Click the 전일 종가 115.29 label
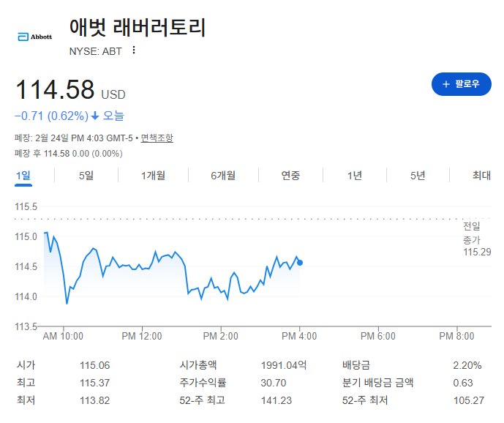504x423 pixels. pyautogui.click(x=477, y=239)
